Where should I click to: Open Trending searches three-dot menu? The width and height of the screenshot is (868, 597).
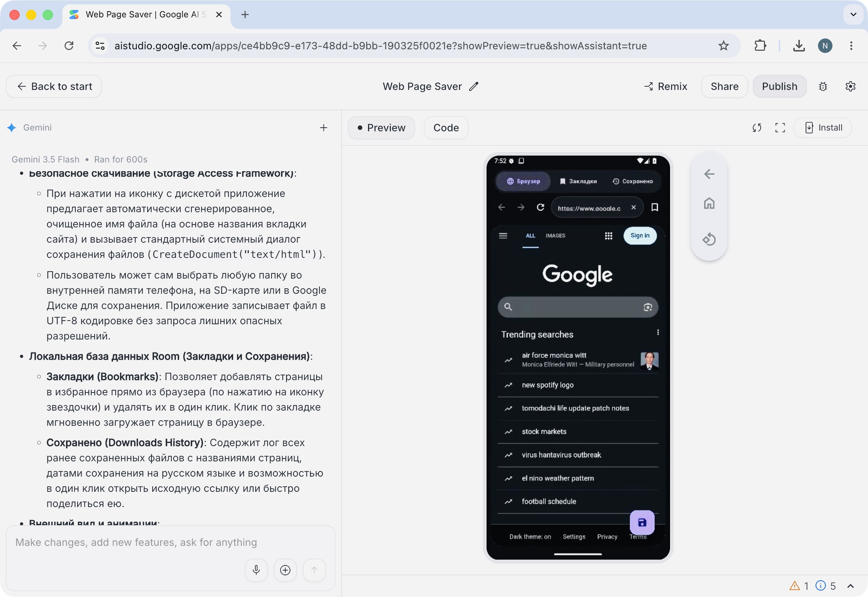(658, 333)
